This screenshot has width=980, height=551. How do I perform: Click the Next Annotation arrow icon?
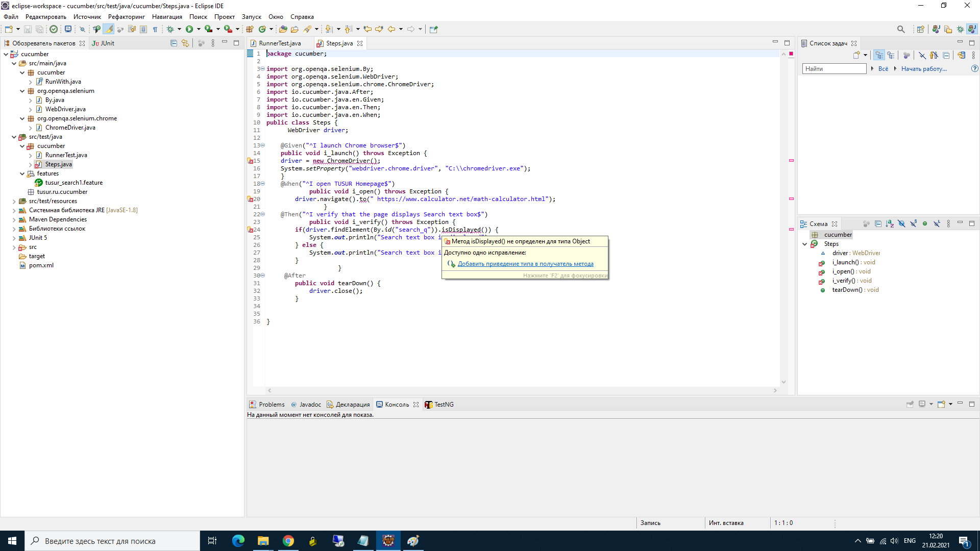[329, 29]
